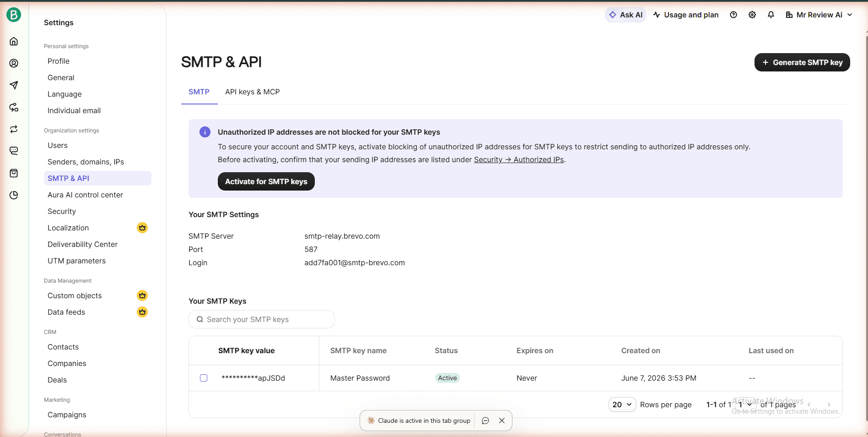868x437 pixels.
Task: Go to Home via house icon
Action: pyautogui.click(x=14, y=41)
